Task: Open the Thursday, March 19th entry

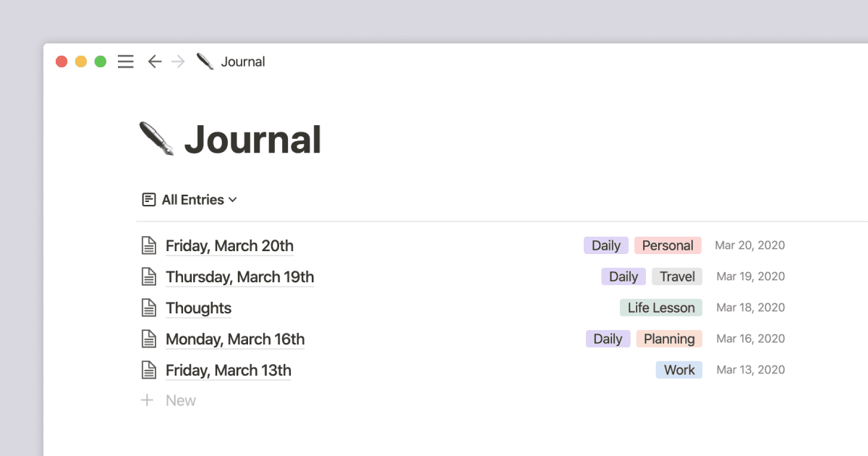Action: coord(239,276)
